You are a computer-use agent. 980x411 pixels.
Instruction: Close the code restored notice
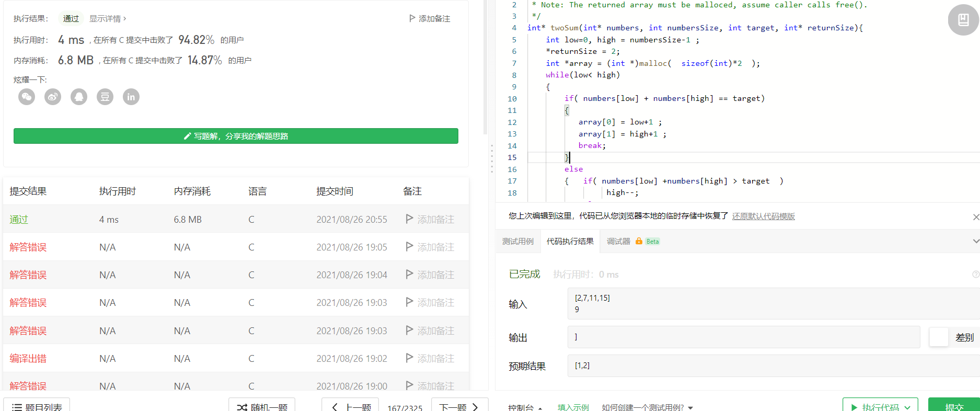pyautogui.click(x=975, y=216)
